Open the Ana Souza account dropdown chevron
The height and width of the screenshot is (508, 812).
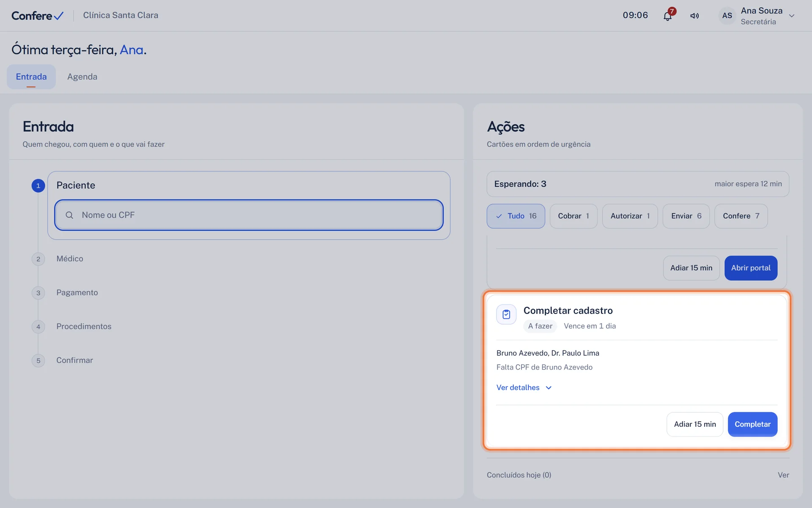(792, 16)
